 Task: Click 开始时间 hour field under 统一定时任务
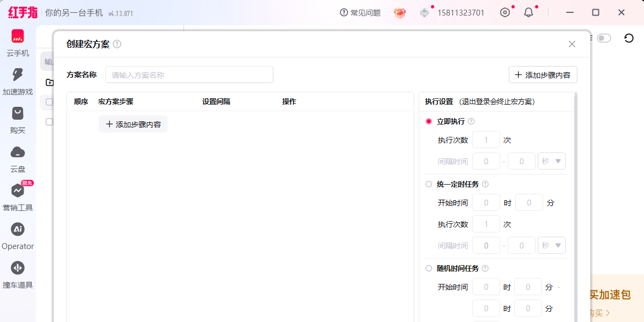click(486, 203)
